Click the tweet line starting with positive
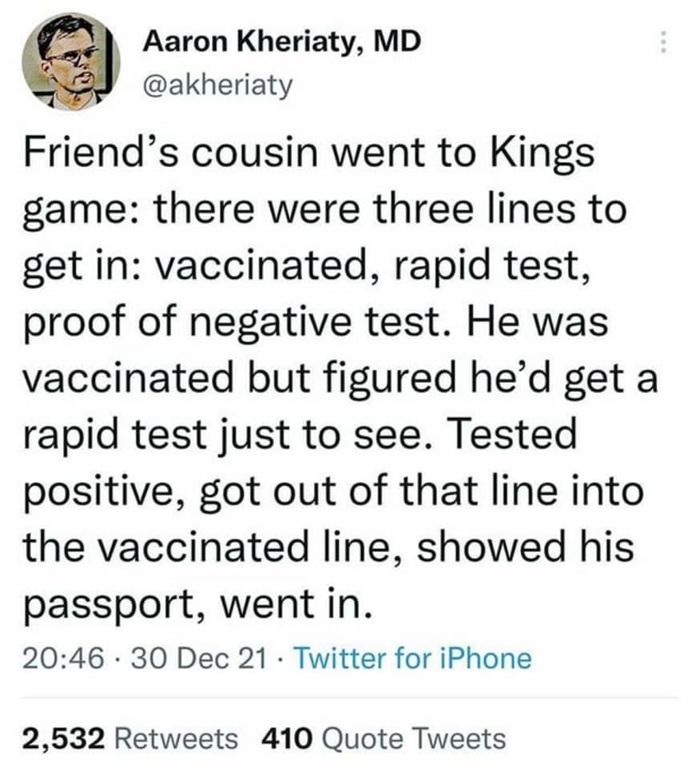Image resolution: width=700 pixels, height=772 pixels. click(333, 492)
